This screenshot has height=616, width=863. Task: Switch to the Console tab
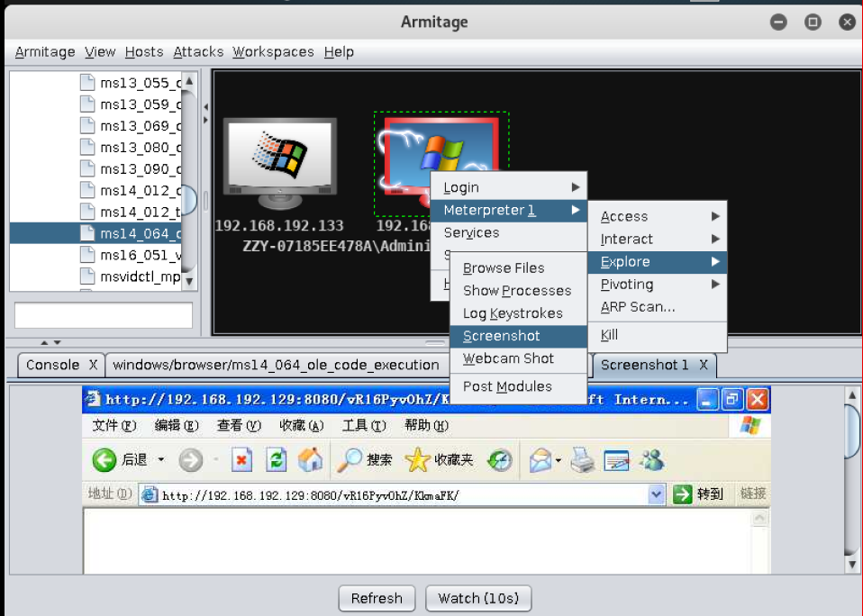click(x=53, y=365)
